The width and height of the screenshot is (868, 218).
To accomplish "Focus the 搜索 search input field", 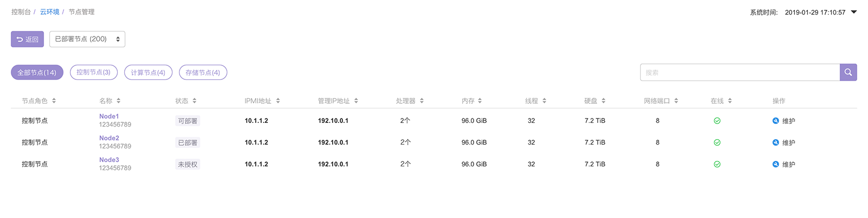I will (x=740, y=72).
